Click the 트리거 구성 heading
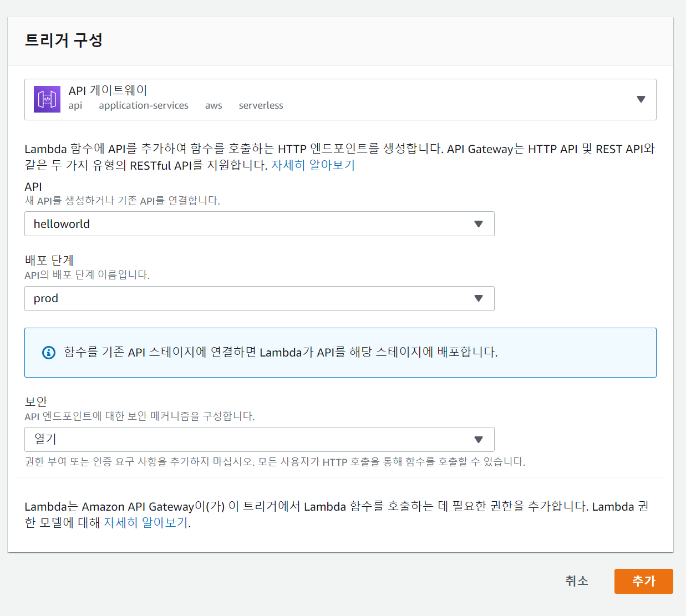The width and height of the screenshot is (686, 616). [x=64, y=40]
